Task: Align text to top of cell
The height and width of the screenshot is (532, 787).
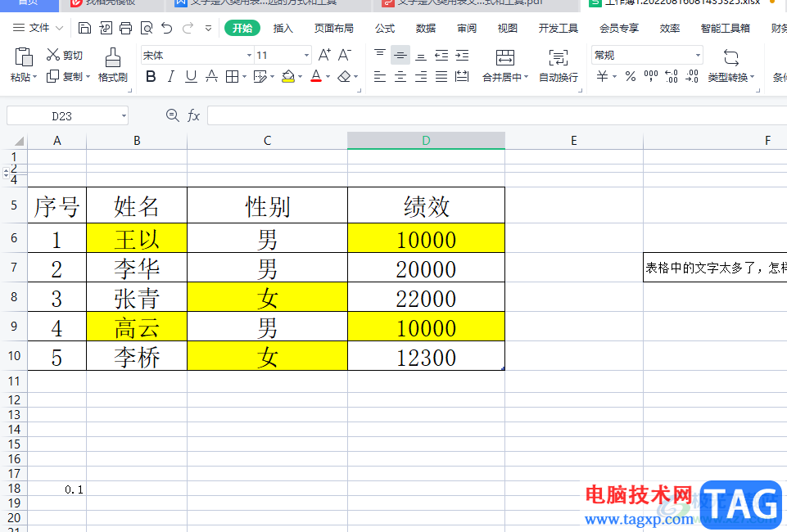Action: [380, 55]
